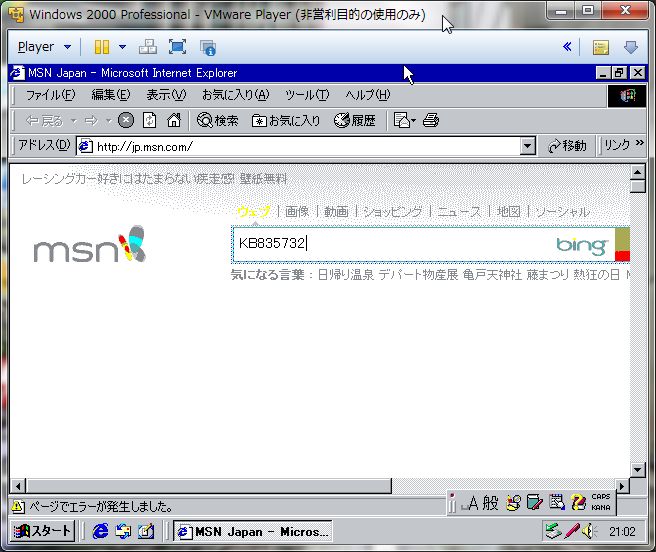The height and width of the screenshot is (552, 656).
Task: Select the 地図 search tab
Action: pos(508,212)
